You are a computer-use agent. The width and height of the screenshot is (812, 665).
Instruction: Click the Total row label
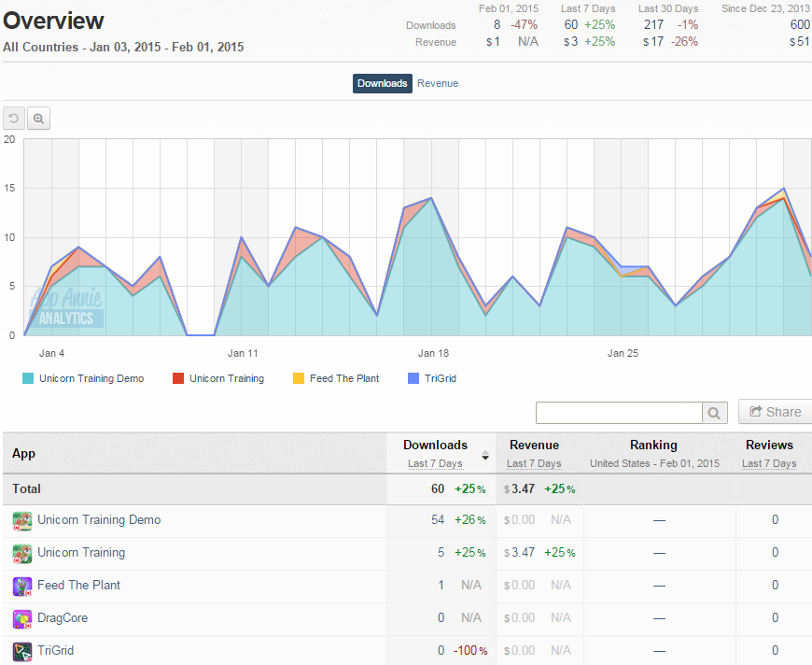26,488
